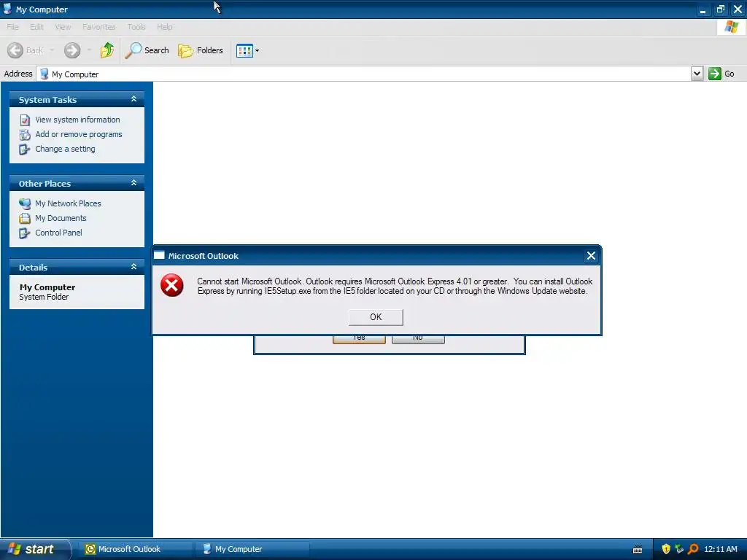Open My Network Places link
747x560 pixels.
point(68,203)
